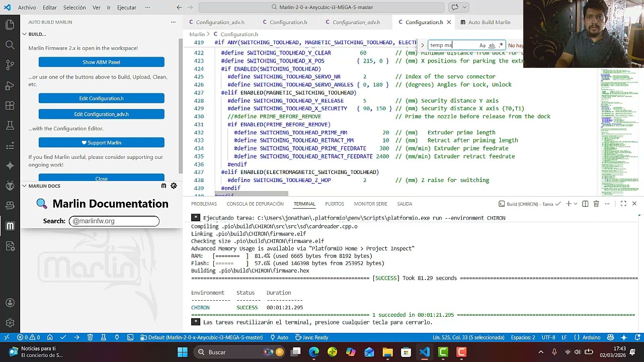Click the Marlin Docs search field
Image resolution: width=644 pixels, height=362 pixels.
coord(114,221)
